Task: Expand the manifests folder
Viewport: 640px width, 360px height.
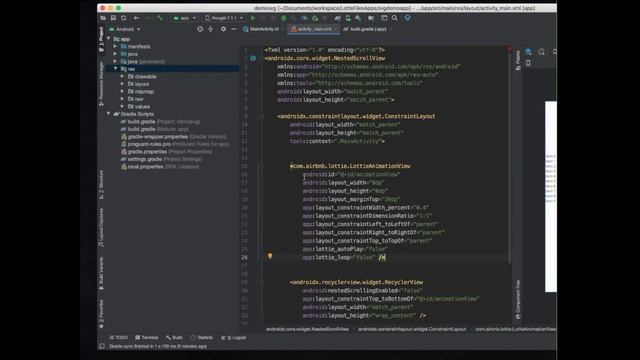Action: (x=116, y=47)
